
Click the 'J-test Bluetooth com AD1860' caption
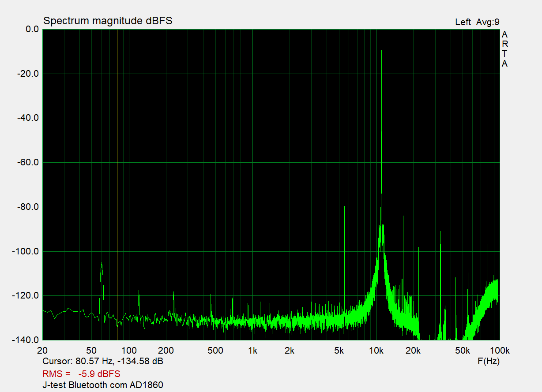click(103, 385)
